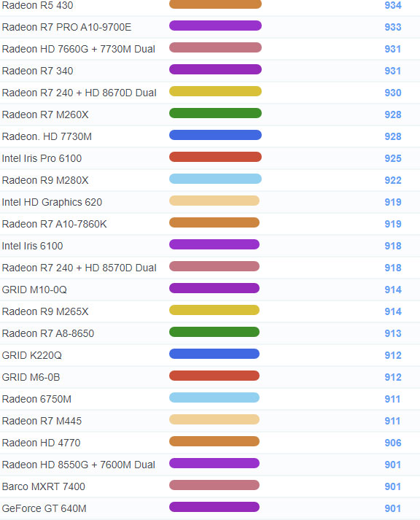Click the purple bar for GeForce GT 640M
The width and height of the screenshot is (420, 520).
(214, 507)
